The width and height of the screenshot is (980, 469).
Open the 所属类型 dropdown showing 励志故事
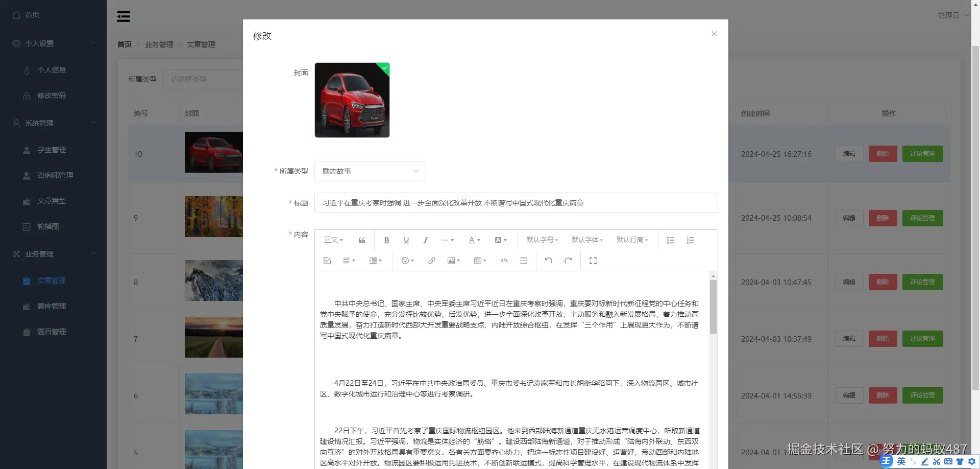[370, 171]
